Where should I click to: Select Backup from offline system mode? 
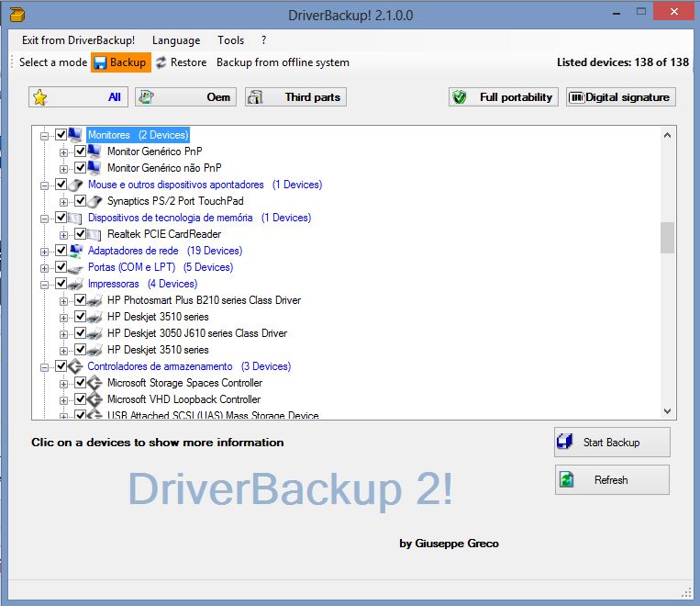(x=283, y=62)
